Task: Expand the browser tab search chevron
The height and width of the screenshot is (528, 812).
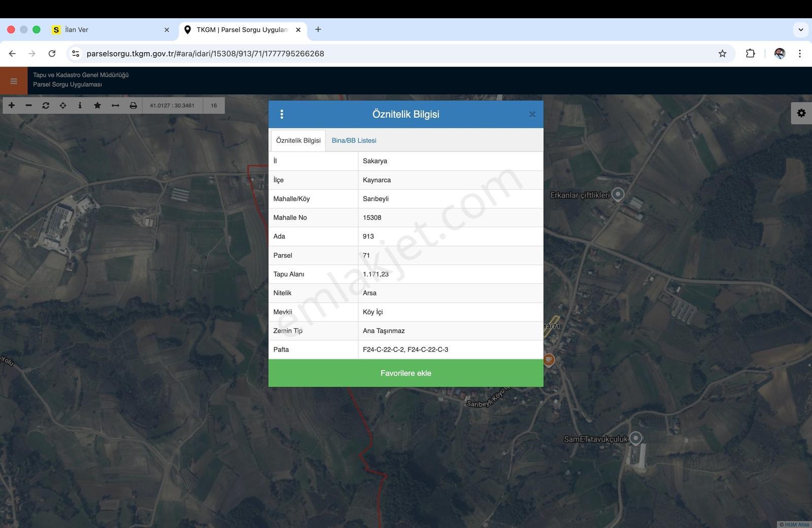Action: (x=801, y=29)
